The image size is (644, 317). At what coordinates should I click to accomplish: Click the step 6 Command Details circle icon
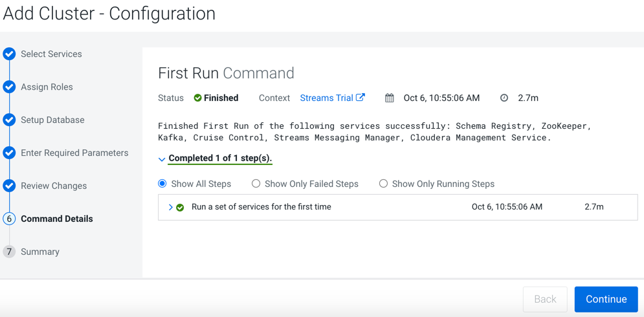pos(9,219)
